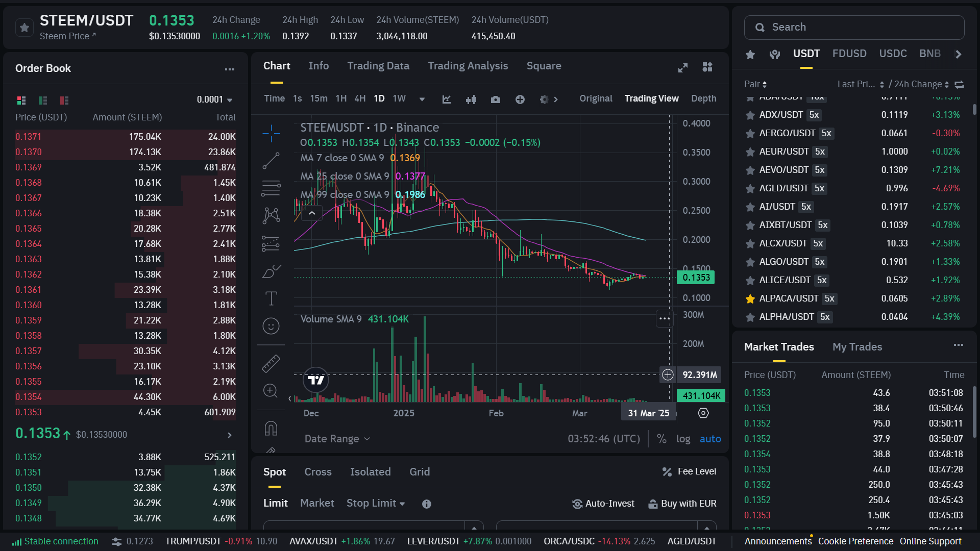The height and width of the screenshot is (551, 980).
Task: Select the 4H time interval
Action: tap(360, 98)
